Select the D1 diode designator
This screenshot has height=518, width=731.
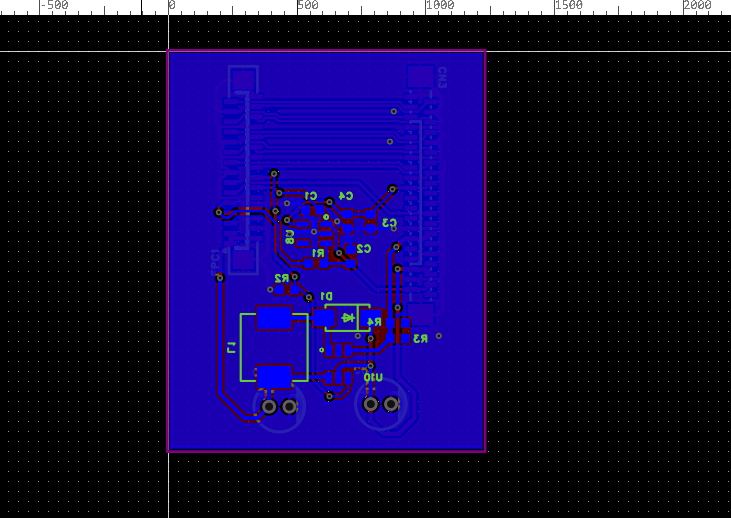point(326,297)
